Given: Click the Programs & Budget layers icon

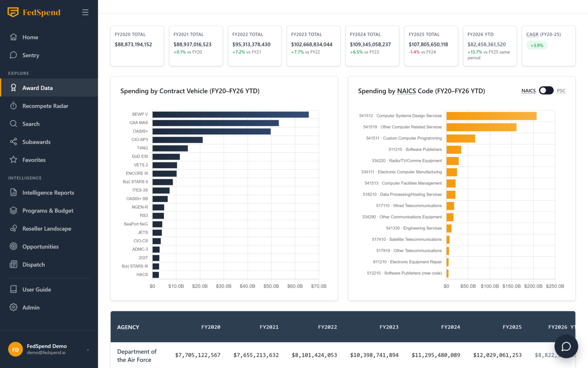Looking at the screenshot, I should click(13, 210).
